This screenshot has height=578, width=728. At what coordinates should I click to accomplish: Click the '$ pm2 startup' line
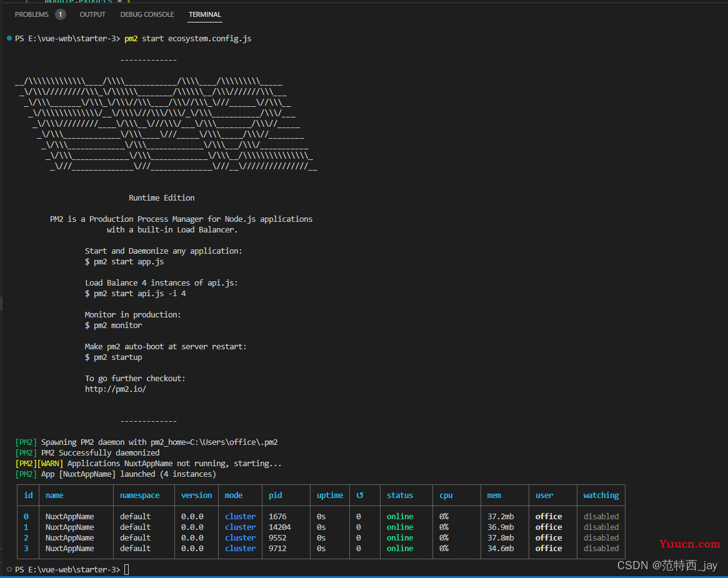[x=114, y=357]
